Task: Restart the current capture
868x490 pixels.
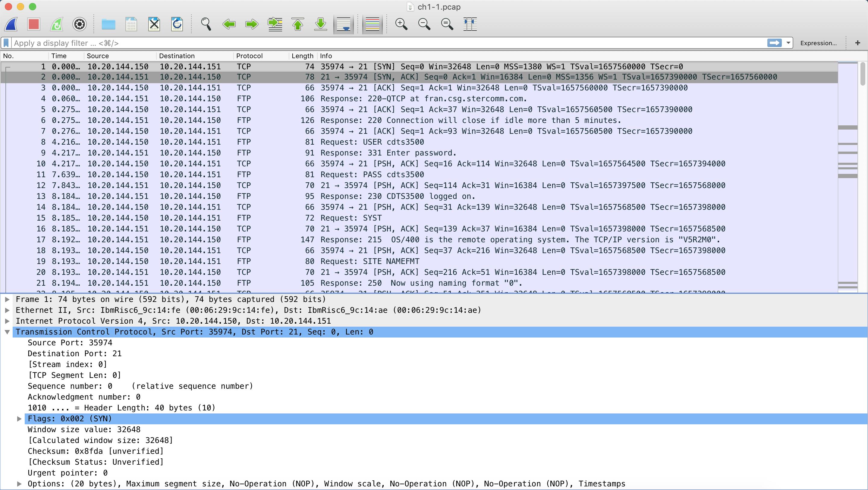Action: (x=57, y=24)
